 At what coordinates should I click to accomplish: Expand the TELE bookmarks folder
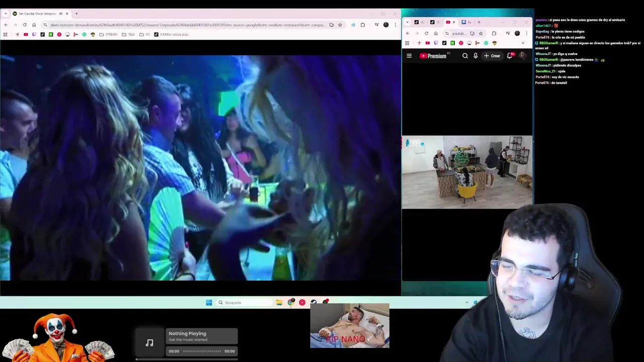pos(128,34)
